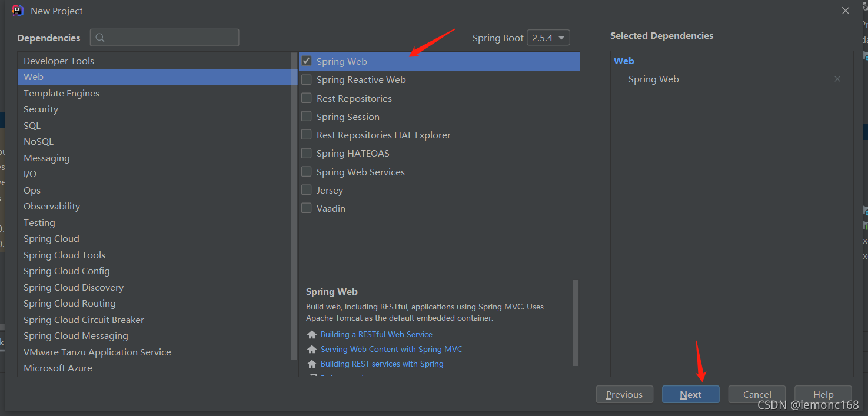Click the Next button
Image resolution: width=868 pixels, height=416 pixels.
click(x=691, y=394)
